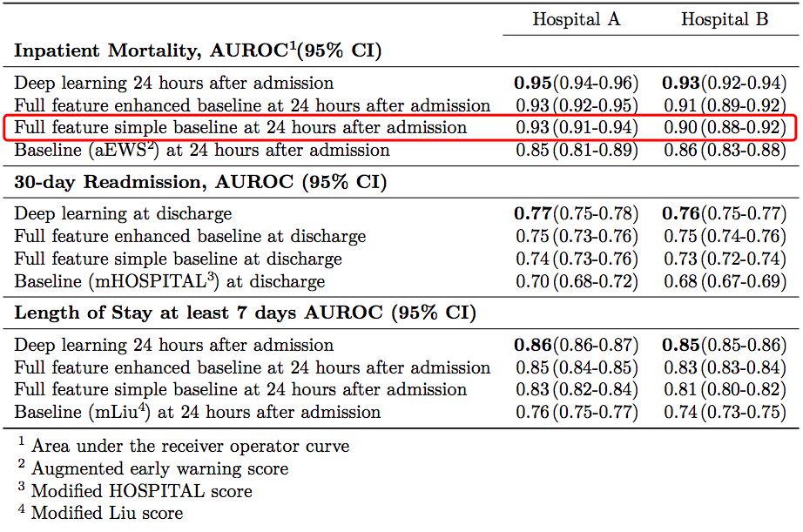803x532 pixels.
Task: Click the Baseline (aEWS) row label
Action: coord(202,150)
